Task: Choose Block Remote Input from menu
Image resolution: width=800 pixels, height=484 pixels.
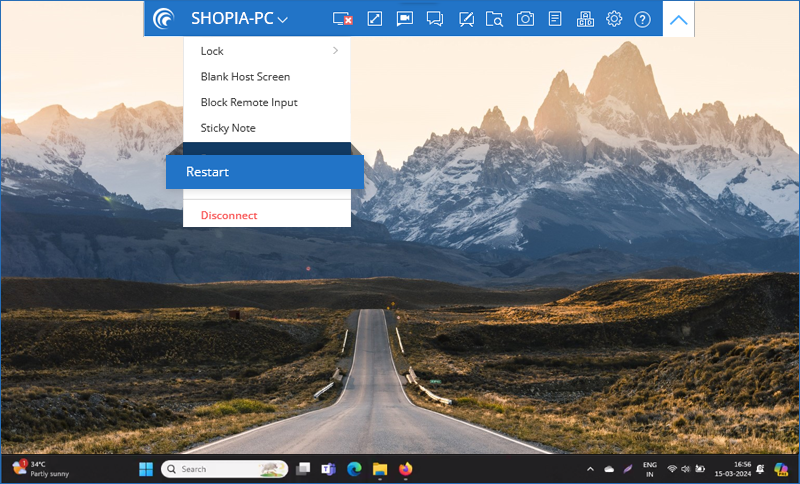Action: [x=249, y=102]
